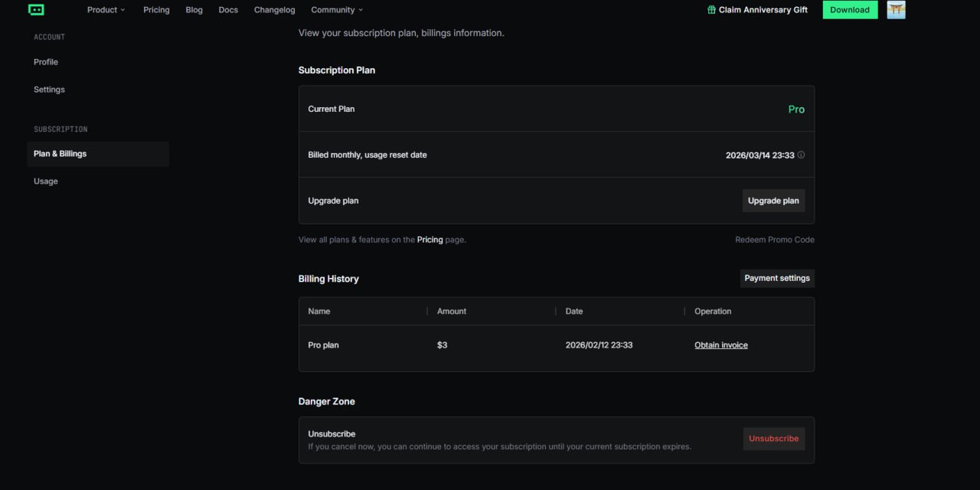Click the info icon beside usage reset date
This screenshot has height=490, width=980.
click(801, 155)
